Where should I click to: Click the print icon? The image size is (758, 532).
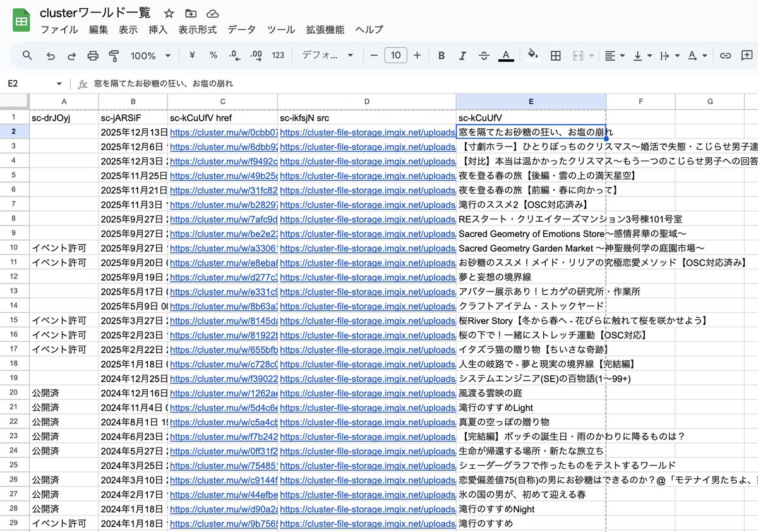coord(93,56)
